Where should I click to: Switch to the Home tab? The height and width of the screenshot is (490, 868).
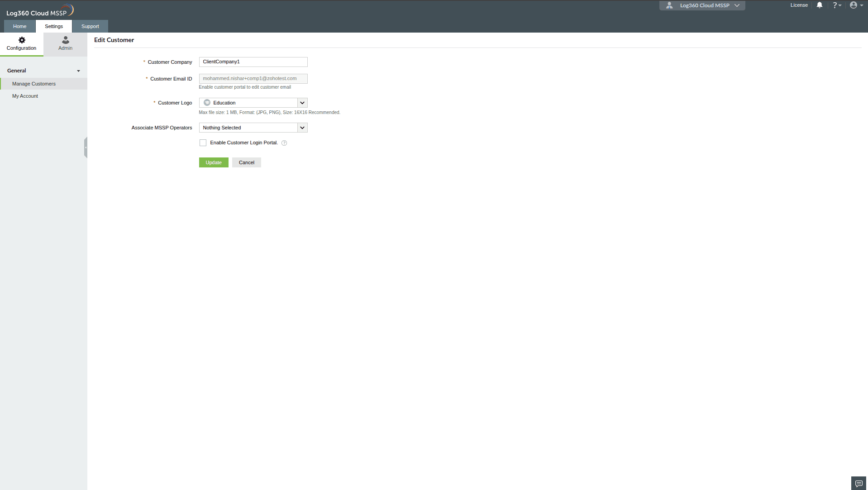point(19,26)
